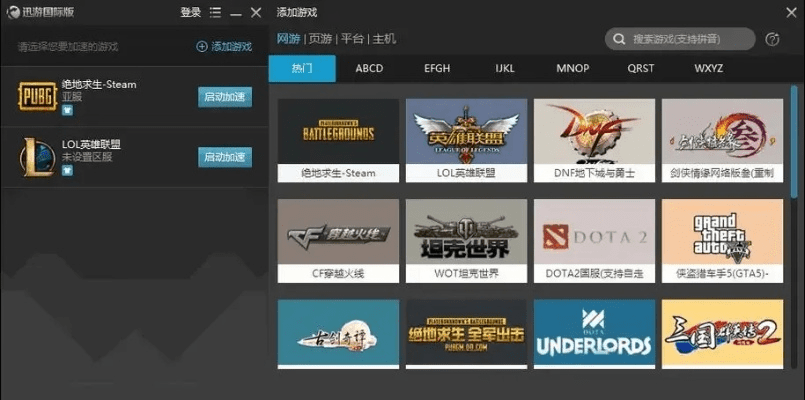
Task: Start acceleration for 绝地求生-Steam
Action: tap(225, 97)
